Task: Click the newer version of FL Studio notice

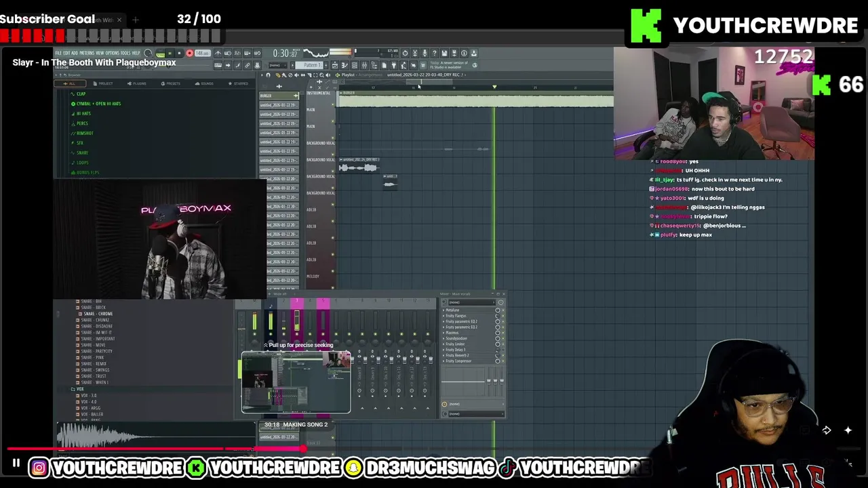Action: 450,64
